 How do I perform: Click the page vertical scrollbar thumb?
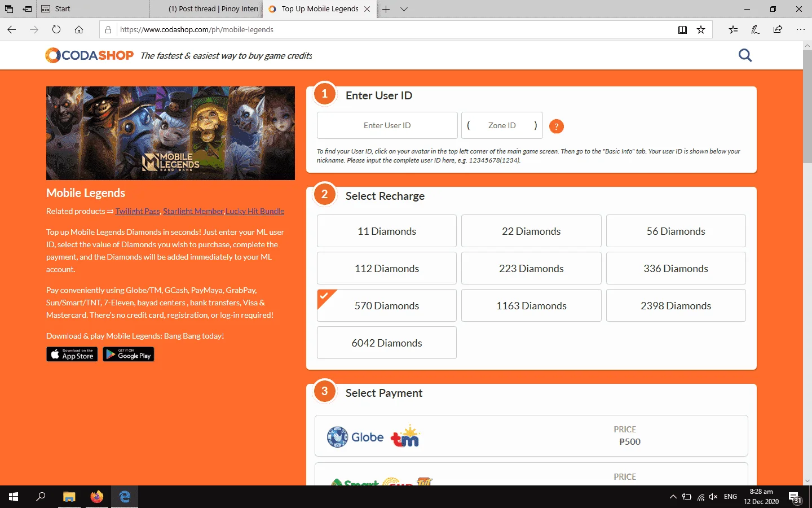(807, 106)
